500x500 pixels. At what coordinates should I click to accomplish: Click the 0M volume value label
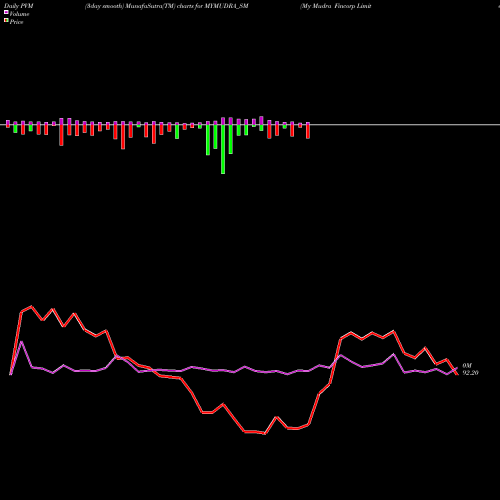(x=467, y=366)
